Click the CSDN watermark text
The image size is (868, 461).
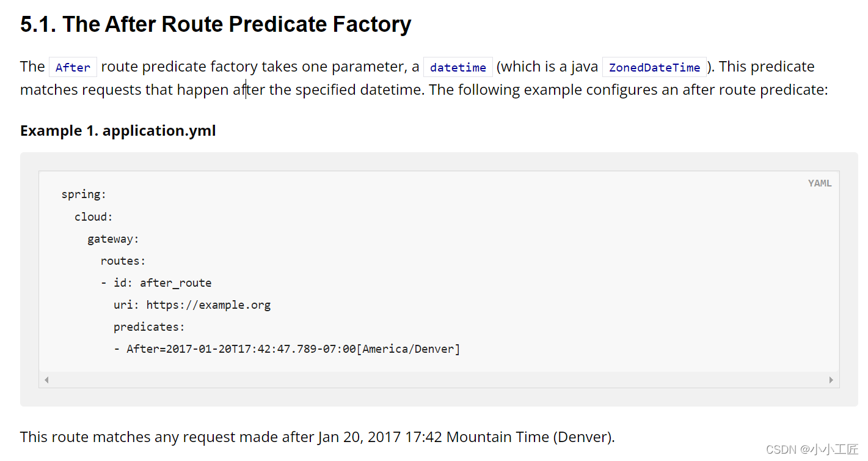pyautogui.click(x=812, y=450)
